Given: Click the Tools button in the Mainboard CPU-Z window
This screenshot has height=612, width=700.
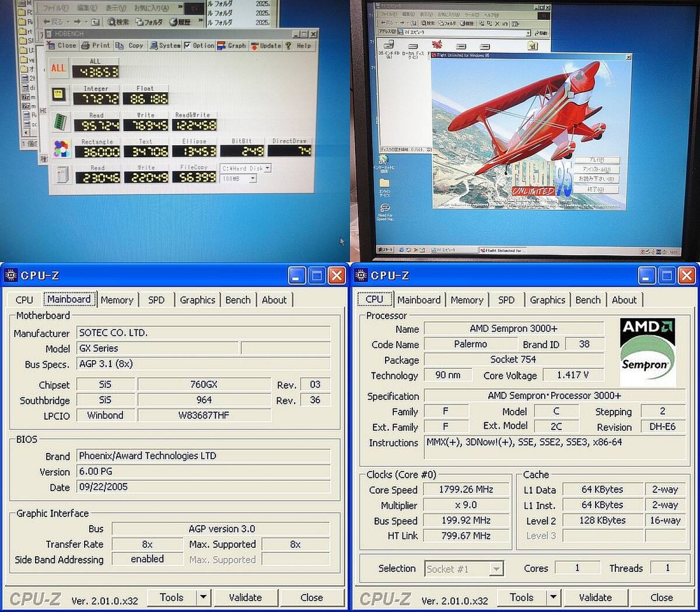Looking at the screenshot, I should coord(171,597).
